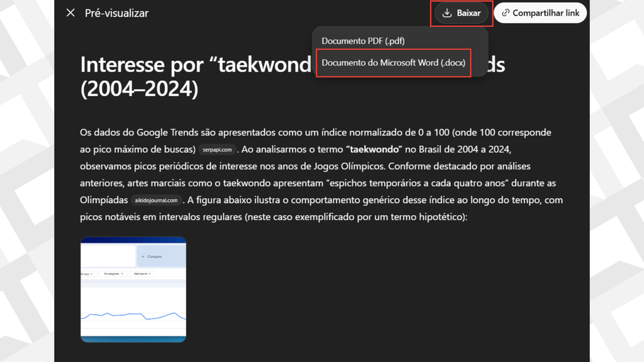Open the serpapi.com source citation
This screenshot has width=644, height=362.
tap(217, 150)
